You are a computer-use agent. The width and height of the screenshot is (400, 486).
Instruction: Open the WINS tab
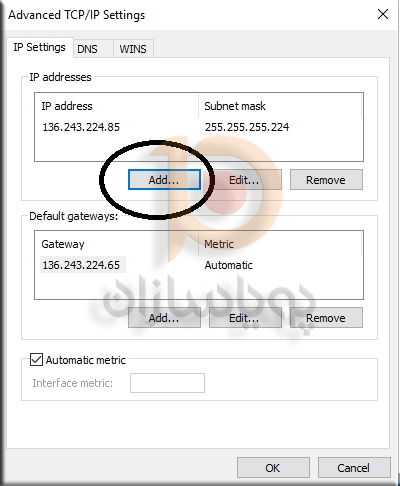(133, 49)
